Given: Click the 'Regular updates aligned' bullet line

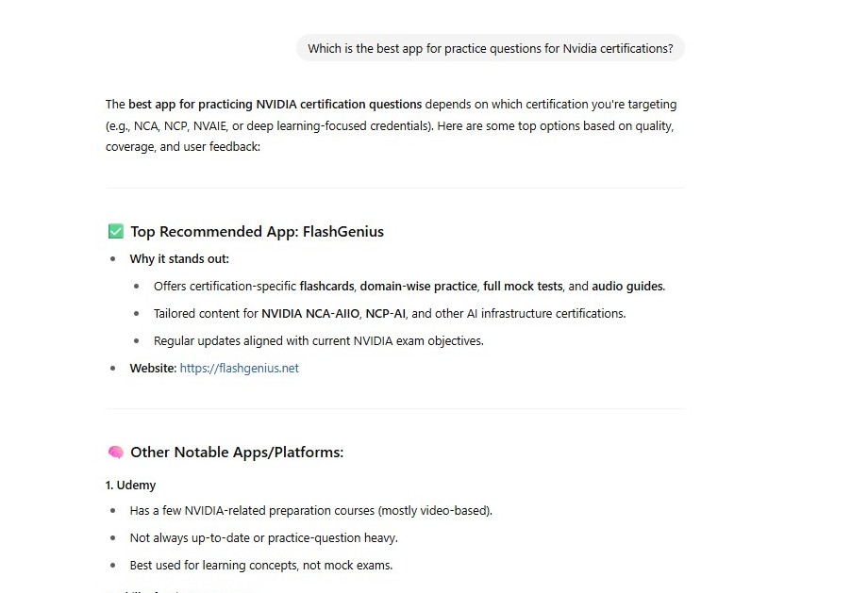Looking at the screenshot, I should point(319,341).
